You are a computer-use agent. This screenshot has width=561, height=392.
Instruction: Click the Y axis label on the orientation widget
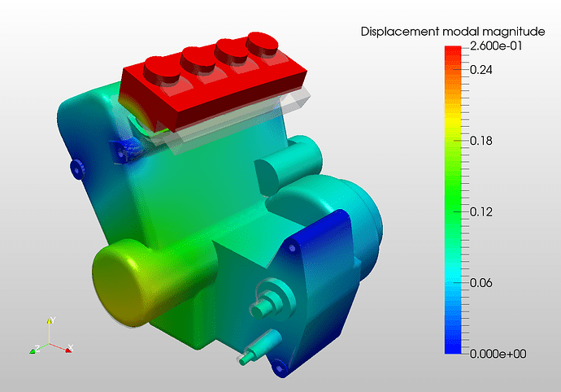pos(53,320)
